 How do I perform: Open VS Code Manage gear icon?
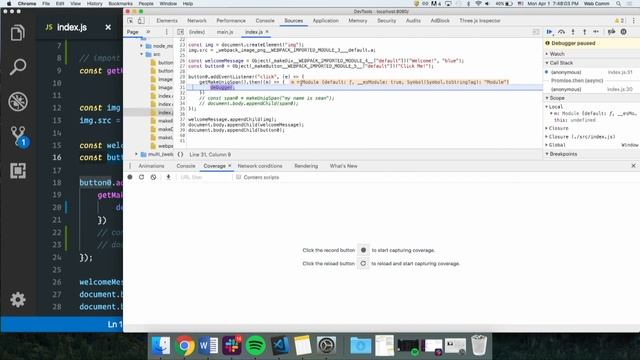click(x=18, y=300)
